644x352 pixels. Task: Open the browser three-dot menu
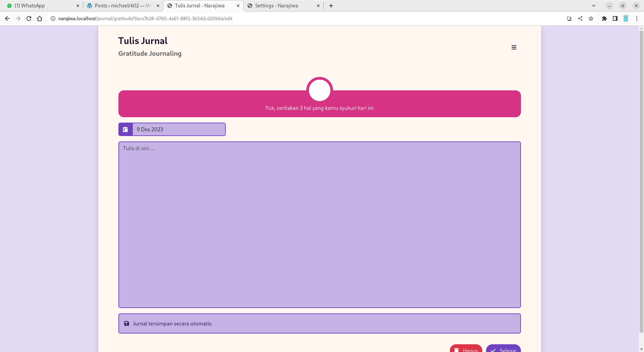636,18
